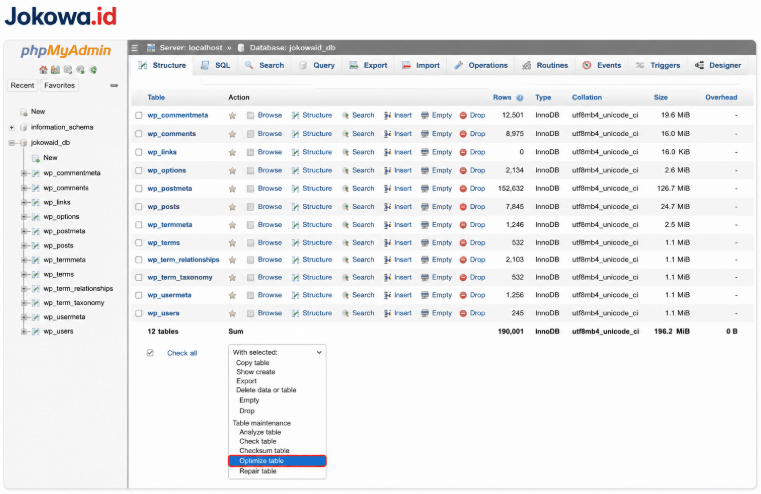Expand wp_links node in sidebar tree

24,202
